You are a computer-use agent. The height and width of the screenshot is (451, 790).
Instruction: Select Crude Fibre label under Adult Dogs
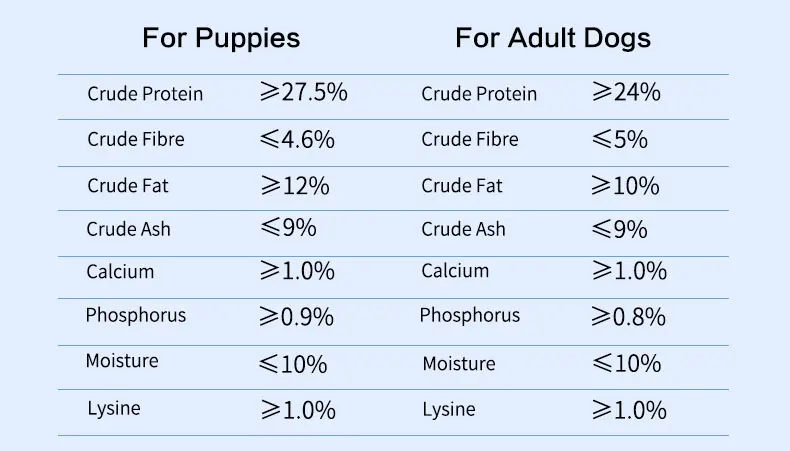point(470,139)
